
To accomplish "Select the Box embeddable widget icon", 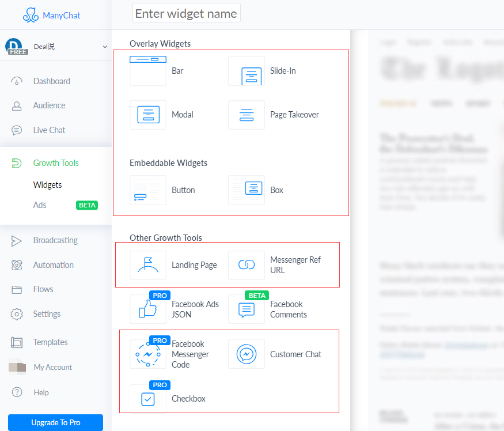I will coord(247,190).
